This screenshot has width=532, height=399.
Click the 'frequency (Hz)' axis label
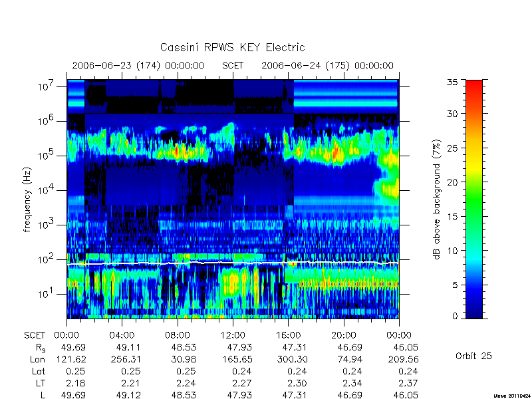pos(27,199)
